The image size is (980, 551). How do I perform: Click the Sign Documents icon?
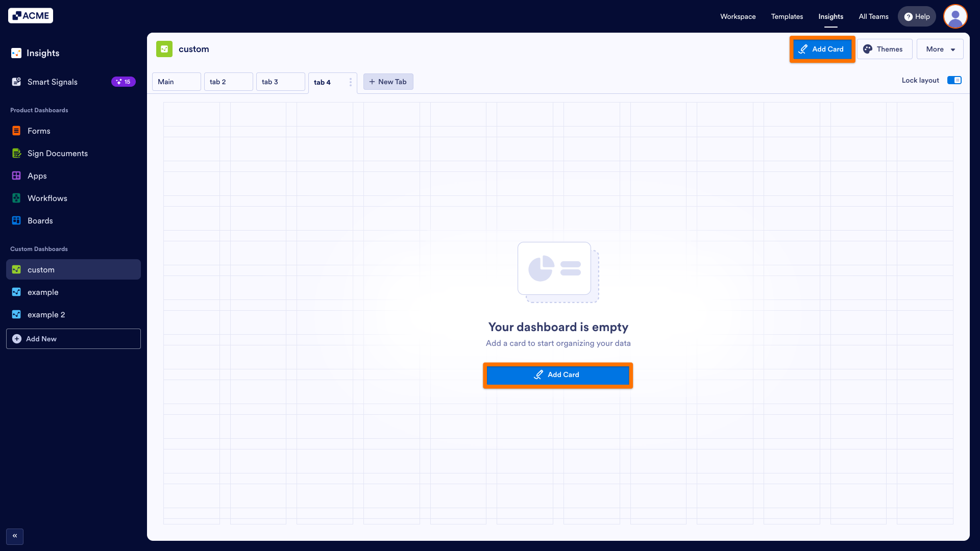[x=16, y=153]
